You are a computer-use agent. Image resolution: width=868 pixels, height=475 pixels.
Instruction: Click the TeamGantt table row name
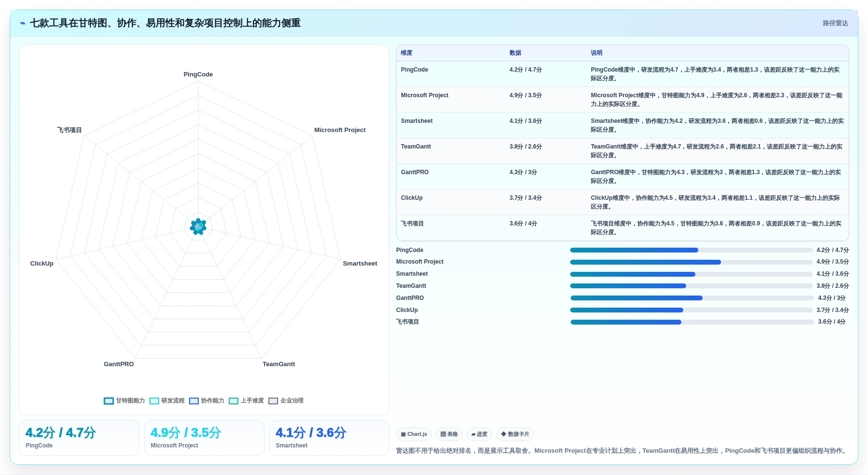[416, 147]
